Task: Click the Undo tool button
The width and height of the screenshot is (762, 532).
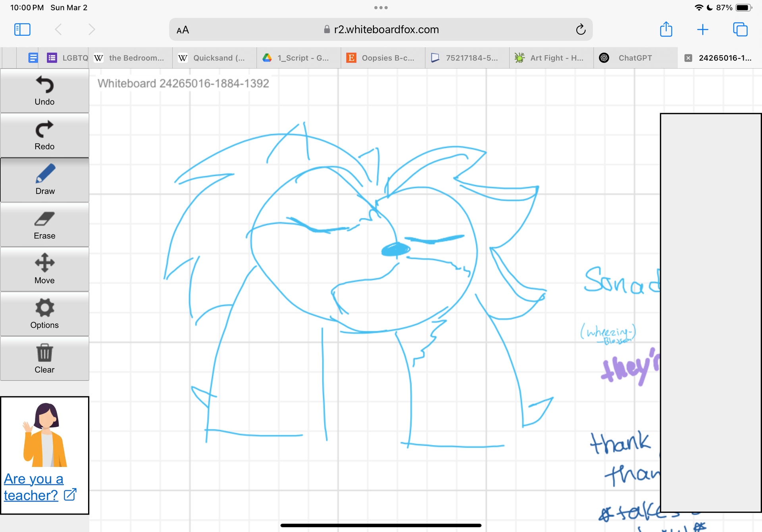Action: pos(44,91)
